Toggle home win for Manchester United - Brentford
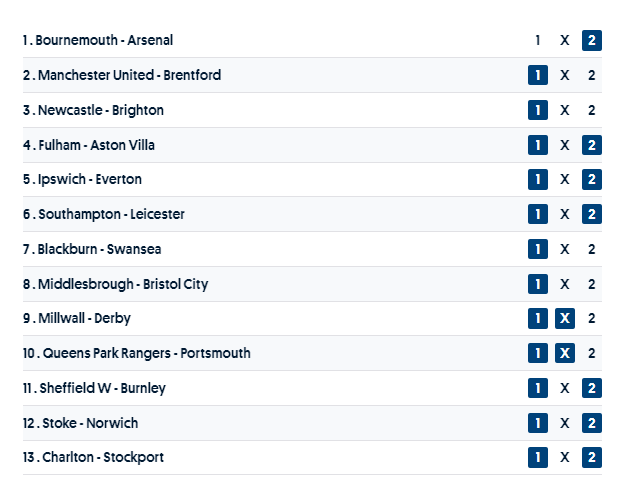Viewport: 625px width, 485px height. click(x=538, y=75)
